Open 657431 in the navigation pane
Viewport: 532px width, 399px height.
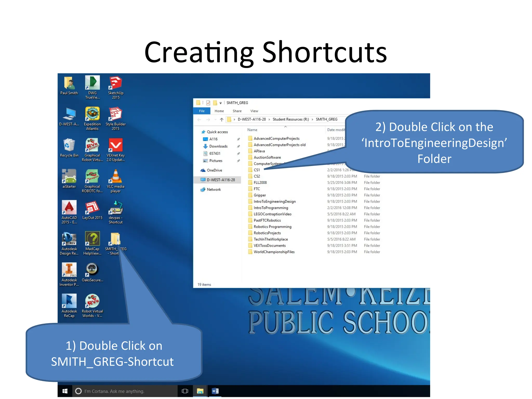click(212, 154)
